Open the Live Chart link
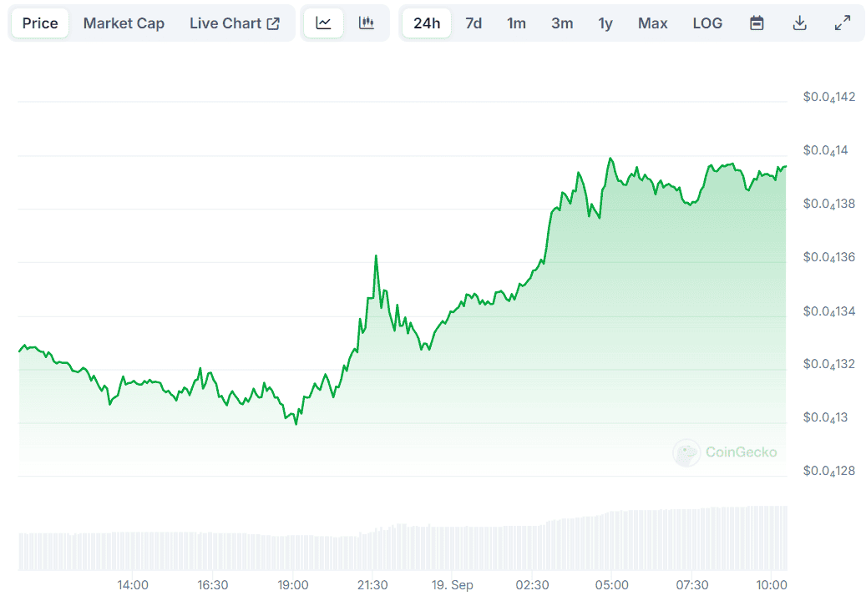 (235, 23)
